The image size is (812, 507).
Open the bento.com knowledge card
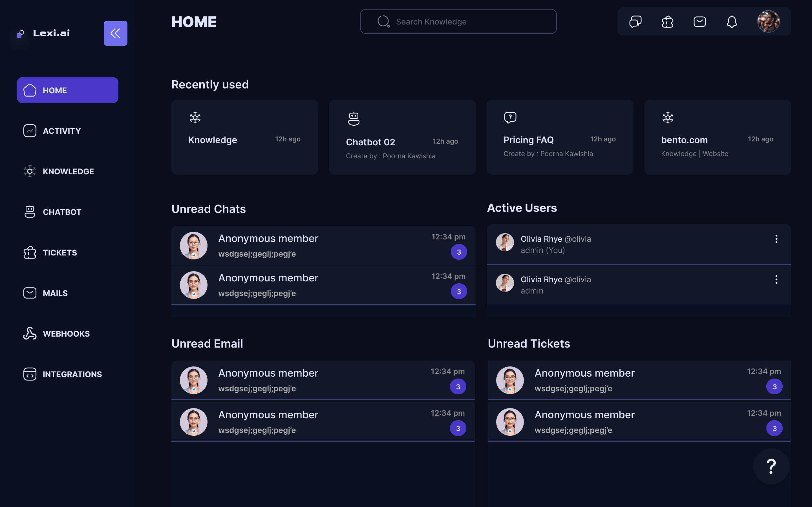click(717, 137)
